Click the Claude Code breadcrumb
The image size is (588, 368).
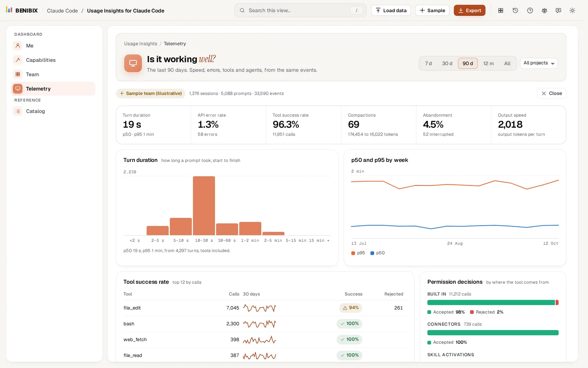(62, 11)
